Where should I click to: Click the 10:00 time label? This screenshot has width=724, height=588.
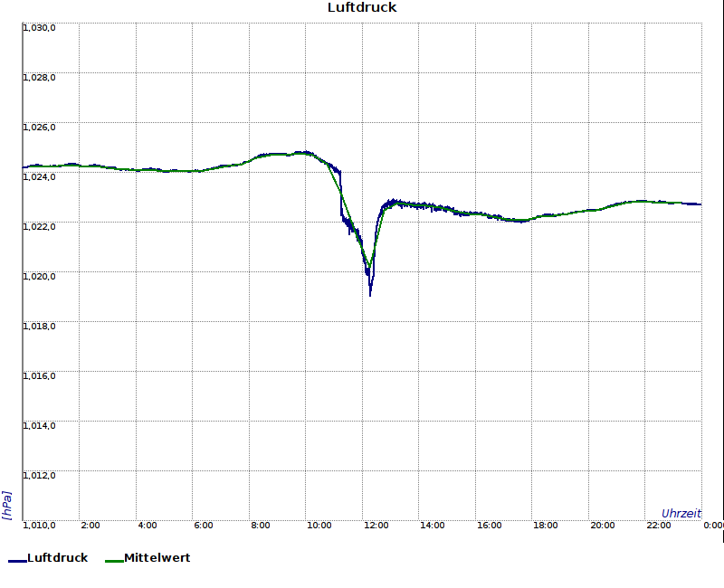click(319, 526)
